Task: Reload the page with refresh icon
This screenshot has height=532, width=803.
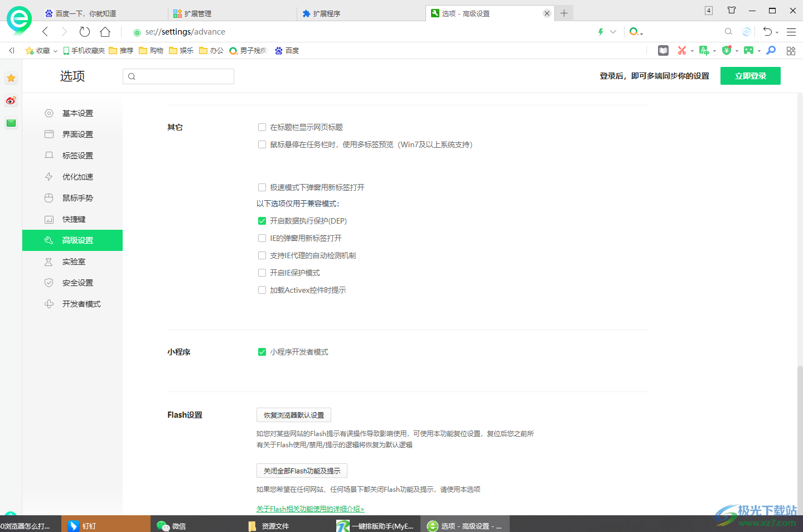Action: (84, 32)
